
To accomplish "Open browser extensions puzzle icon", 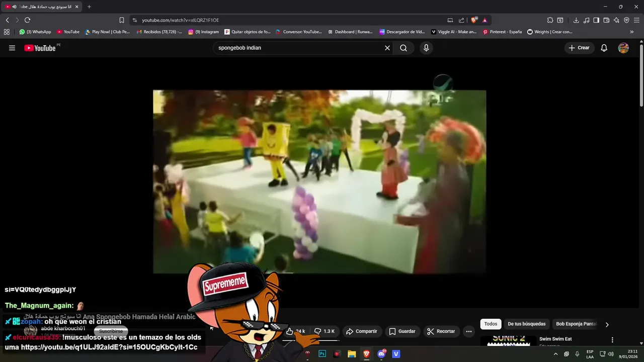I will [550, 20].
